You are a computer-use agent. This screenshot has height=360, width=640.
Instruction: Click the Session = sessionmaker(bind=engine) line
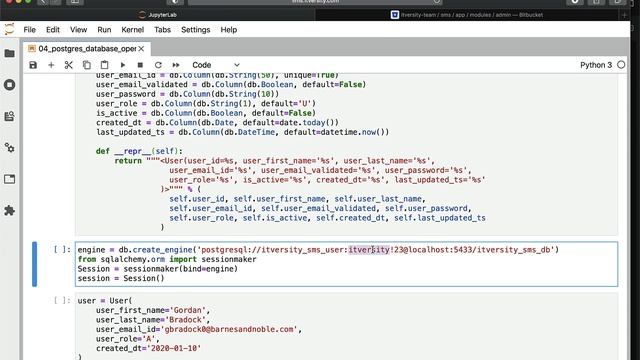[x=158, y=269]
